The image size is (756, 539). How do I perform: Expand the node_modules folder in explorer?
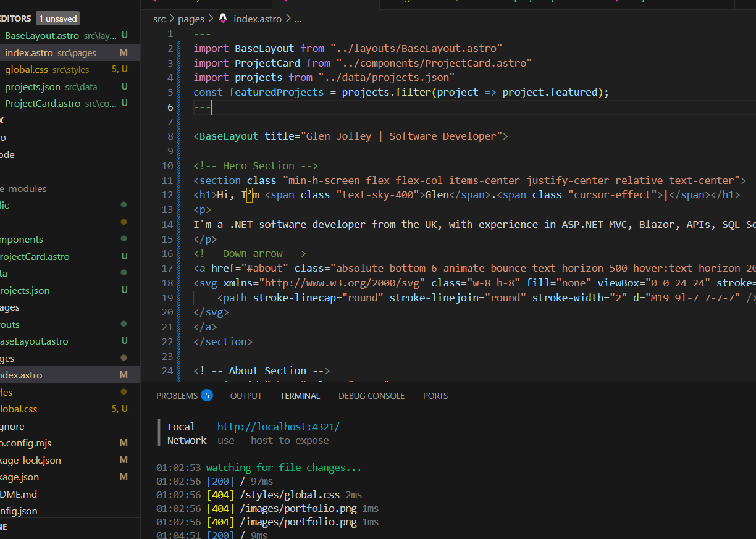[x=23, y=189]
